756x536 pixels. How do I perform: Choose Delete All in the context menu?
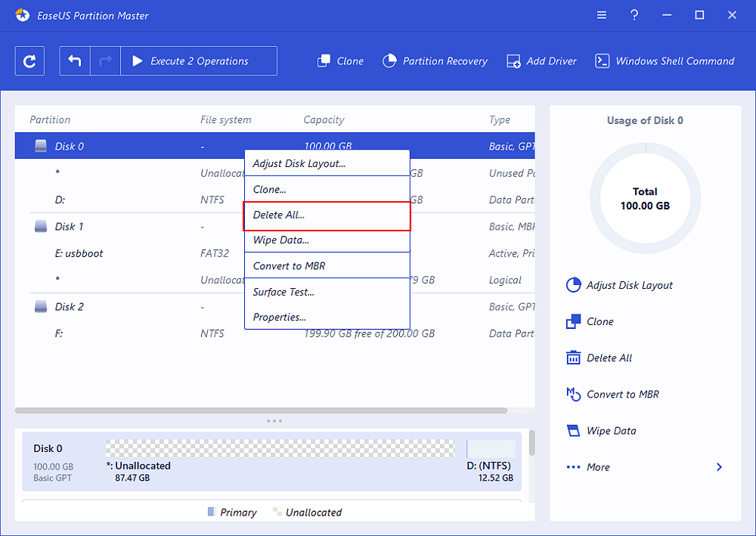pyautogui.click(x=327, y=215)
